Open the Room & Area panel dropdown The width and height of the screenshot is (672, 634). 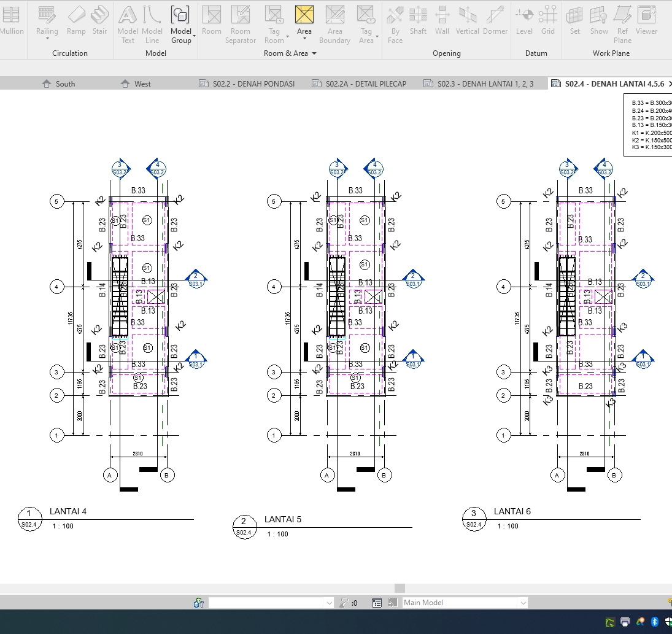[x=314, y=53]
